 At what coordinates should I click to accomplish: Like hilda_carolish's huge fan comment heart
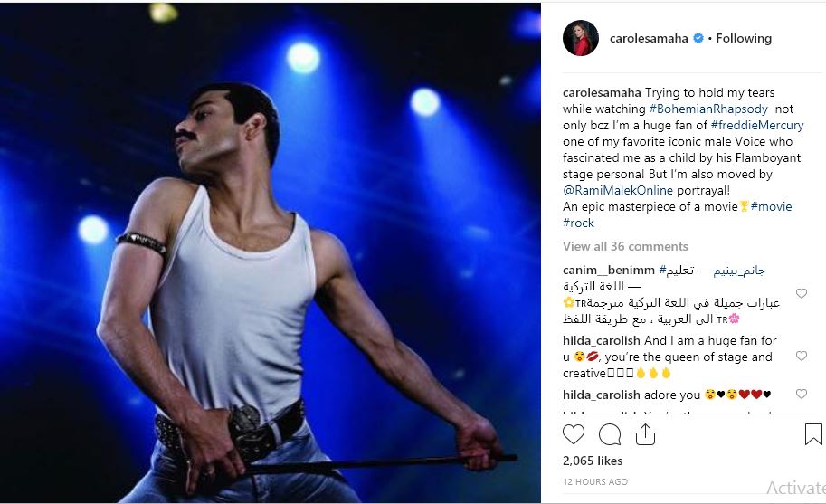(x=802, y=356)
